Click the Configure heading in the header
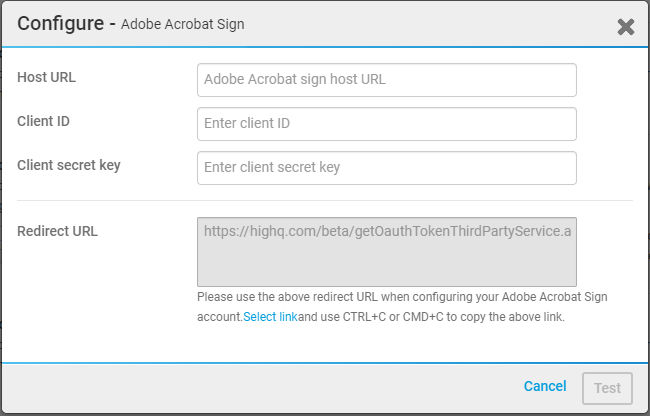Viewport: 650px width, 416px height. [x=61, y=24]
